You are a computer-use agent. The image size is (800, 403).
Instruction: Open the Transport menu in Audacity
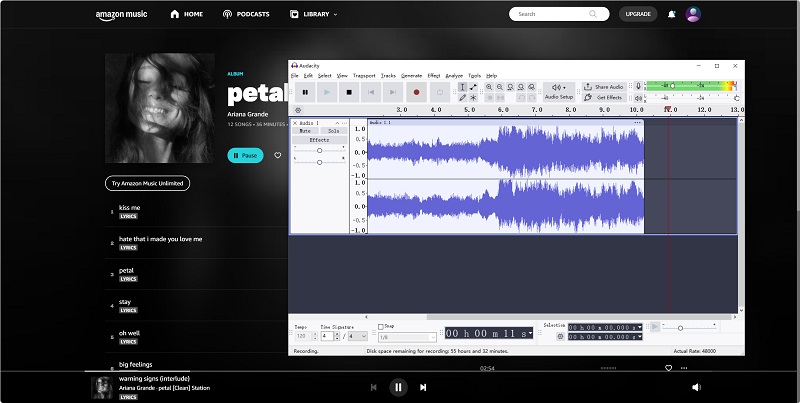point(364,75)
